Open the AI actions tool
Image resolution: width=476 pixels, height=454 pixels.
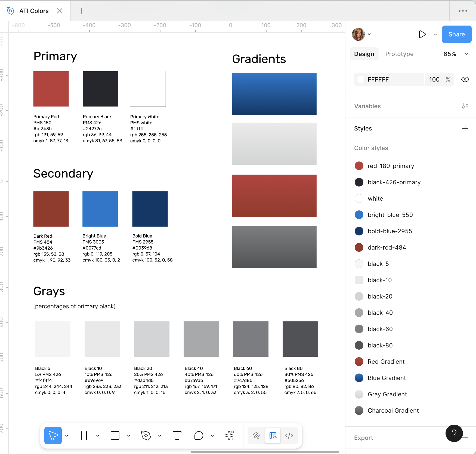click(x=230, y=436)
